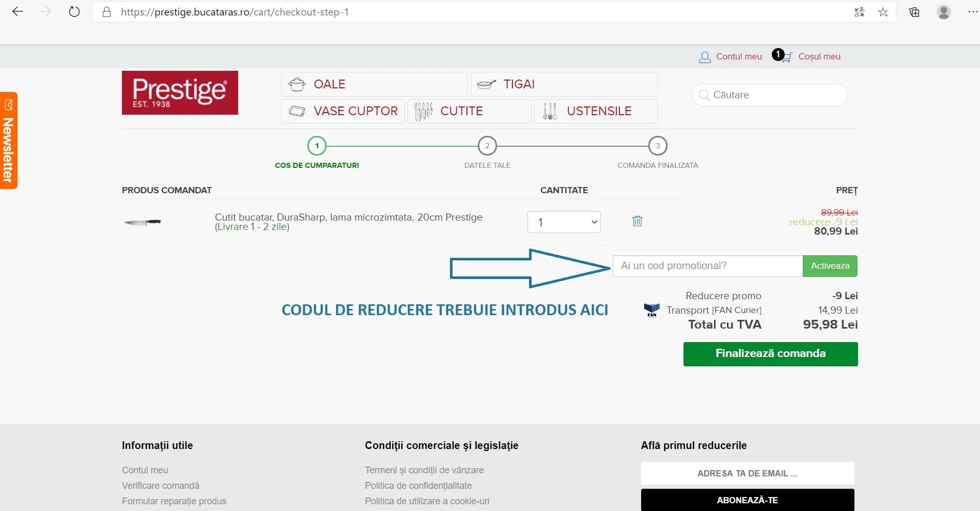Open the orange Newsletter side tab

(9, 141)
